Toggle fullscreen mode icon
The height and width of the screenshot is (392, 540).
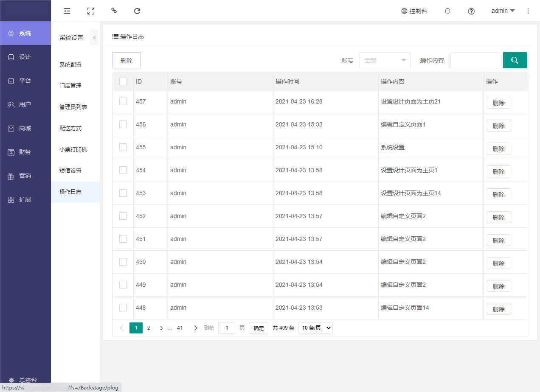coord(90,11)
